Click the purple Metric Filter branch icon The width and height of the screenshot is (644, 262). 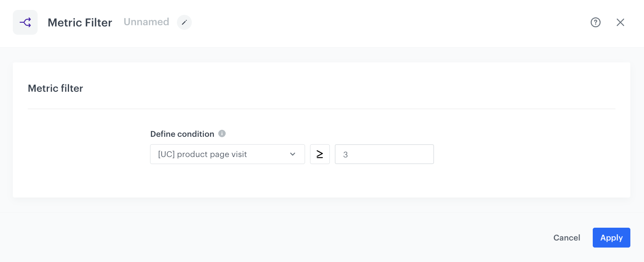pyautogui.click(x=25, y=22)
